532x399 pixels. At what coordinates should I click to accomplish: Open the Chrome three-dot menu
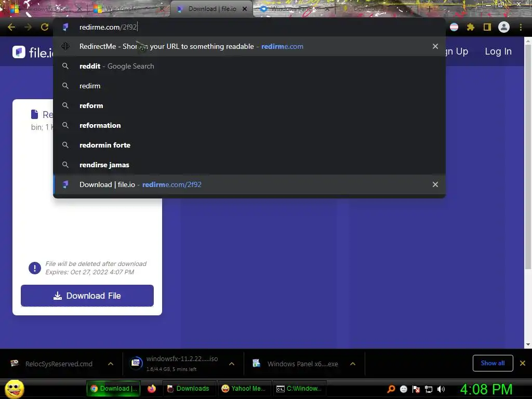521,27
